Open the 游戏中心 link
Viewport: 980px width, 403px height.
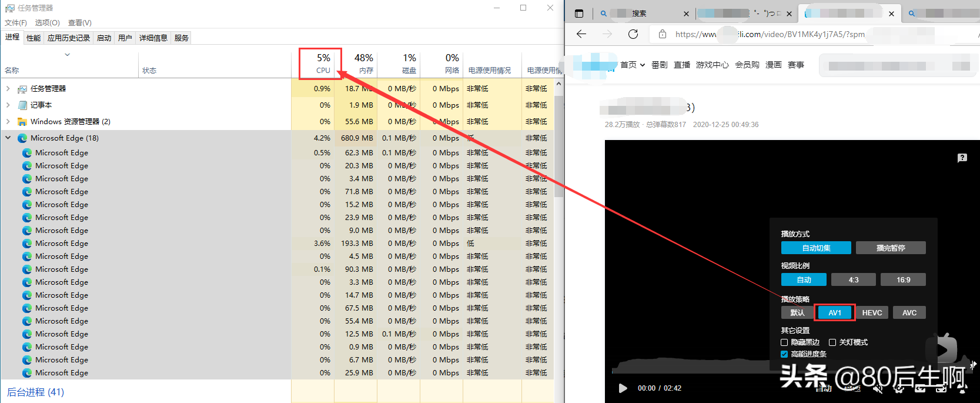pos(713,65)
